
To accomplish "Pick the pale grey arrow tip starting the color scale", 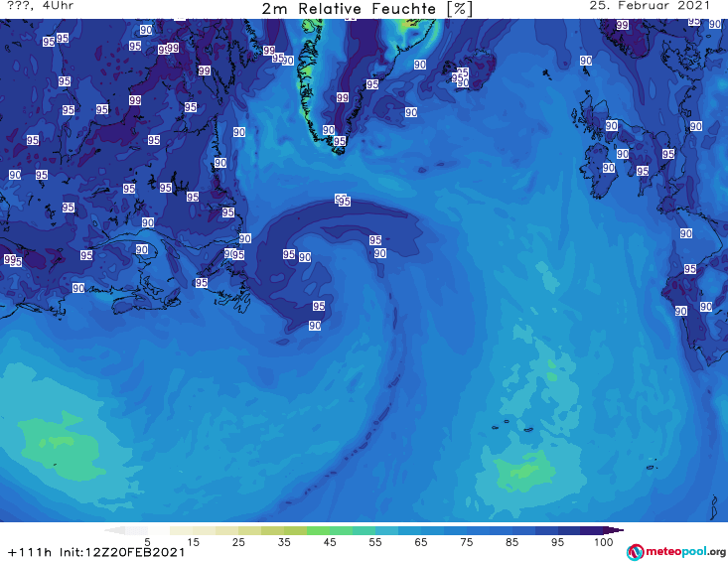I will coord(114,530).
